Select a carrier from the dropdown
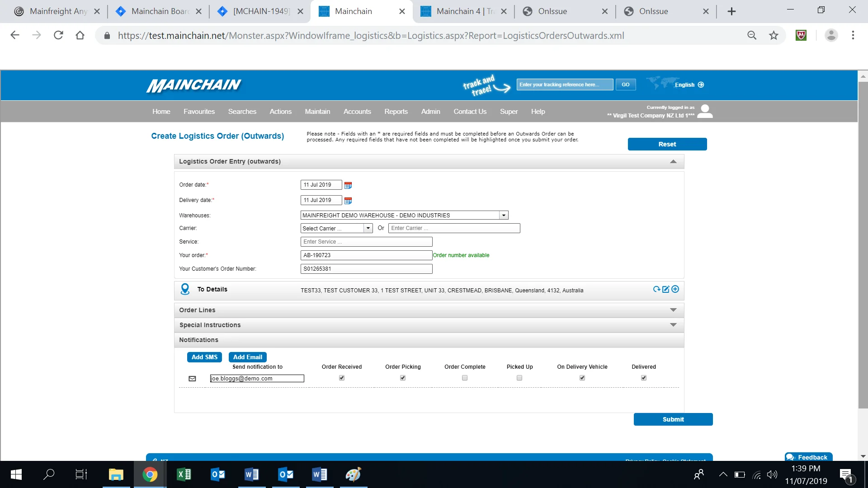This screenshot has width=868, height=488. 336,228
